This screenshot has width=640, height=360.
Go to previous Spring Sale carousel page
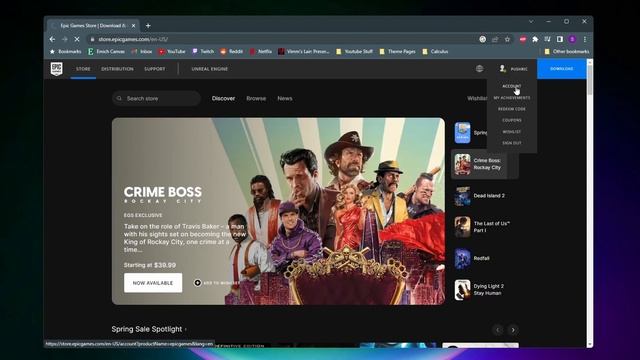[498, 330]
